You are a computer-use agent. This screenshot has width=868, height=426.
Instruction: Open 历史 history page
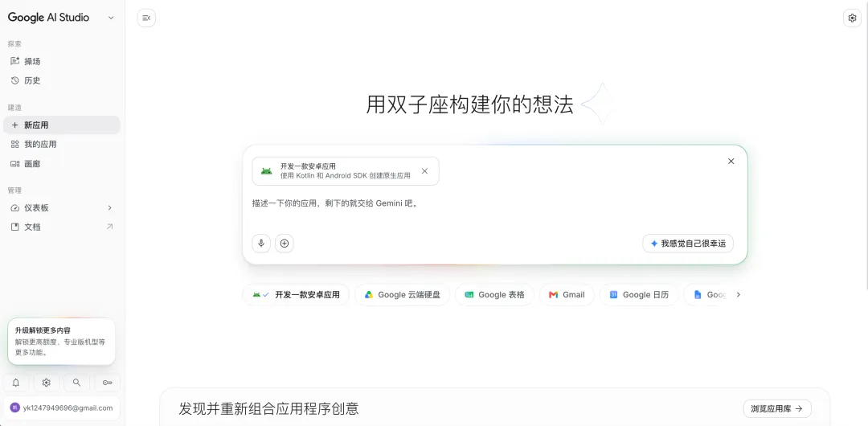tap(61, 80)
